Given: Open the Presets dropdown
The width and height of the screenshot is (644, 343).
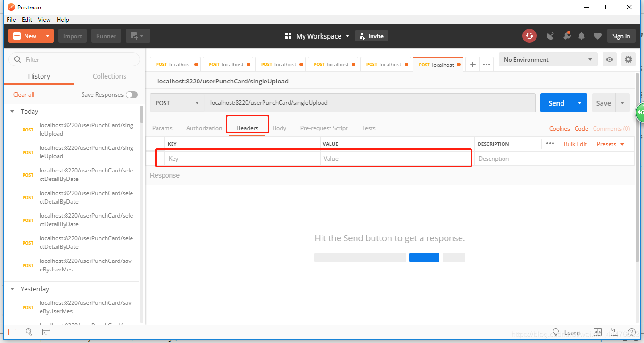Looking at the screenshot, I should (611, 144).
